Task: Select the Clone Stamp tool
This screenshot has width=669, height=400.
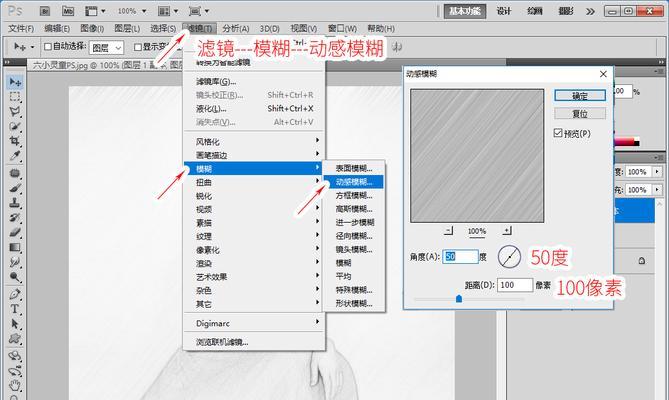Action: pos(15,203)
